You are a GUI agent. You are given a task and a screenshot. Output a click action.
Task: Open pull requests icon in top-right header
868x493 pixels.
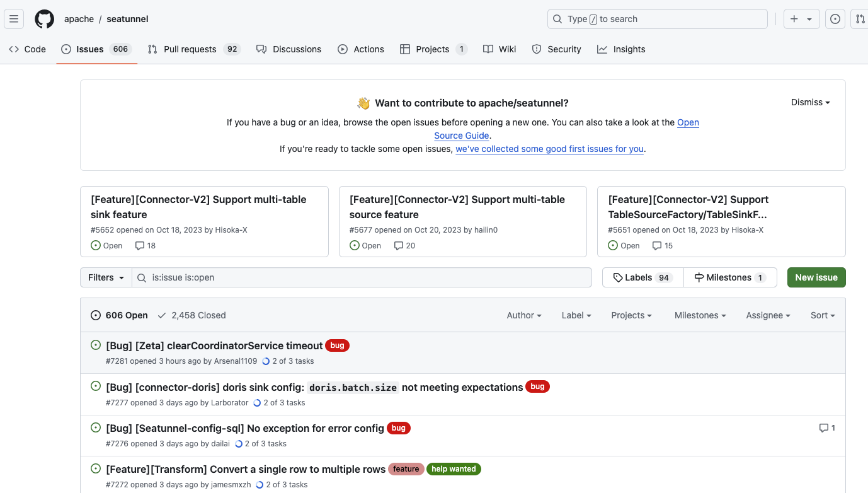pos(860,19)
